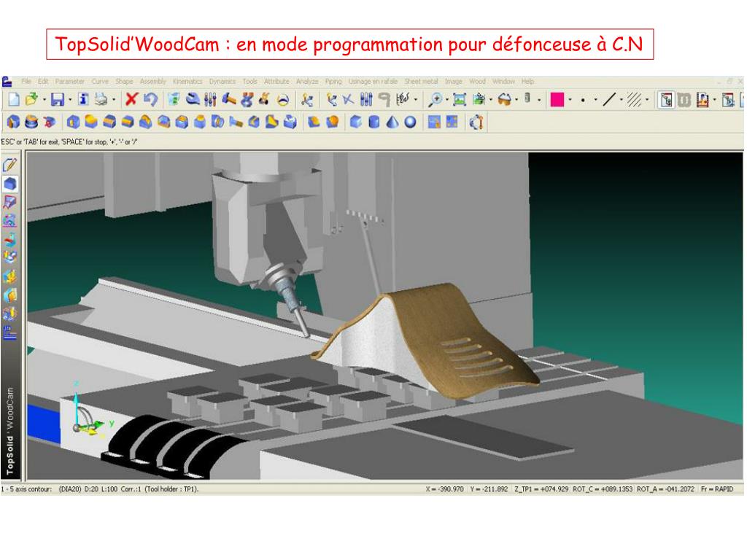Click the 'X = -390.970' status bar value
This screenshot has height=560, width=747.
click(x=444, y=489)
